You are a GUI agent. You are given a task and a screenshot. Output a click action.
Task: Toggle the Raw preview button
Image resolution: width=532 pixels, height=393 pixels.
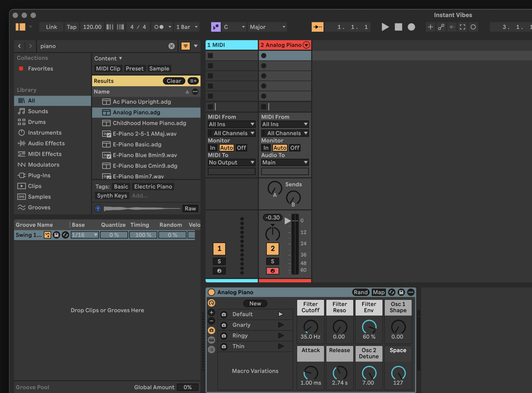coord(191,209)
